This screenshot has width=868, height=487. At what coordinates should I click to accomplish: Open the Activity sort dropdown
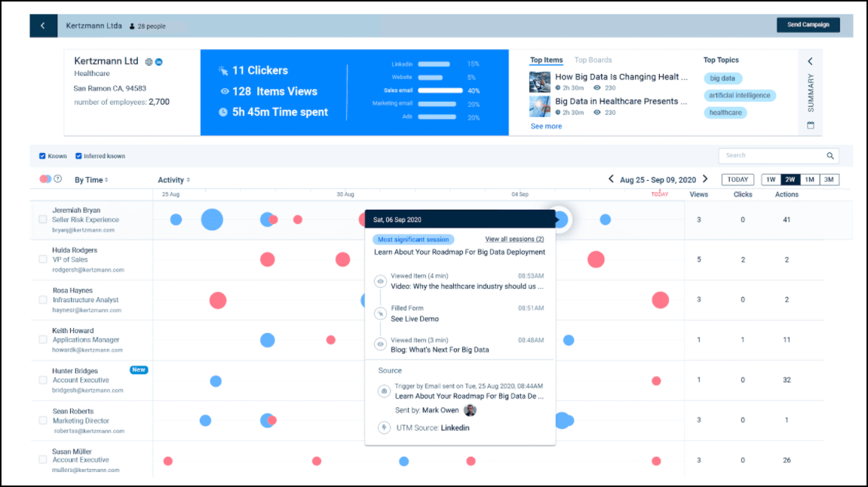tap(173, 180)
